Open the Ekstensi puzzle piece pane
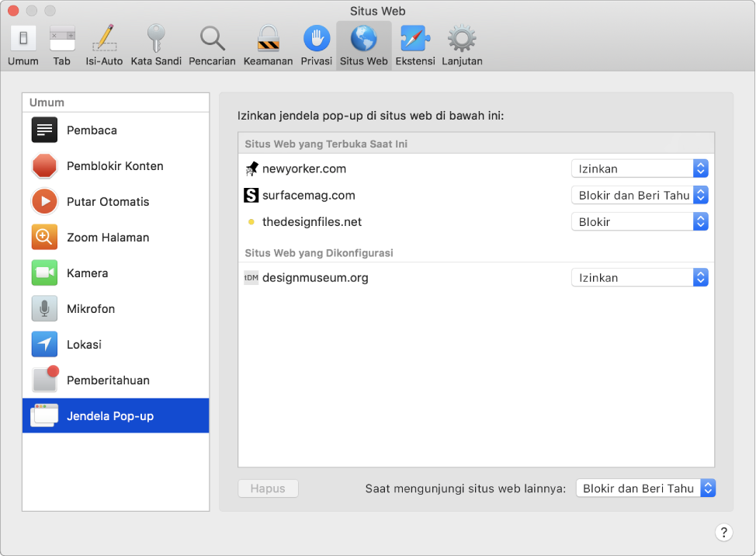The width and height of the screenshot is (756, 556). 415,45
